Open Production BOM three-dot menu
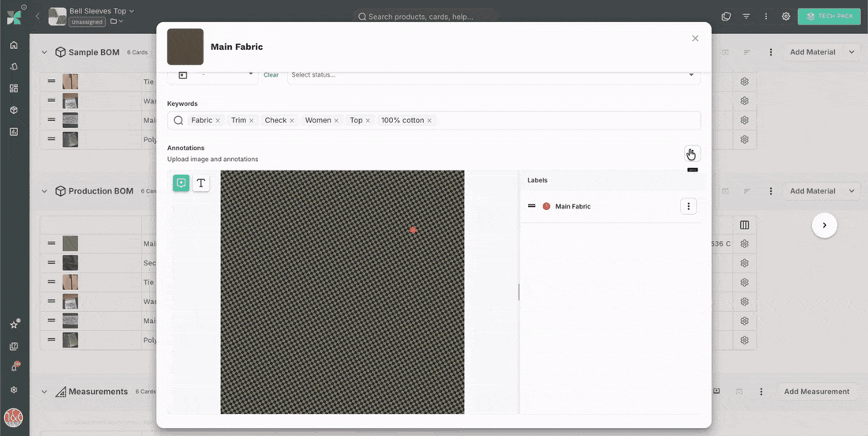This screenshot has height=436, width=868. click(x=771, y=191)
